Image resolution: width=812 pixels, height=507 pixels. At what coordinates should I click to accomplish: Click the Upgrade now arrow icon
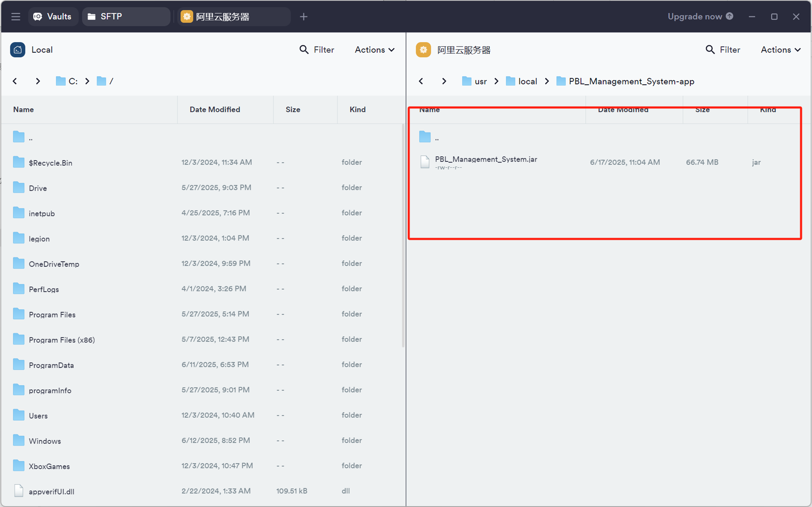[730, 16]
